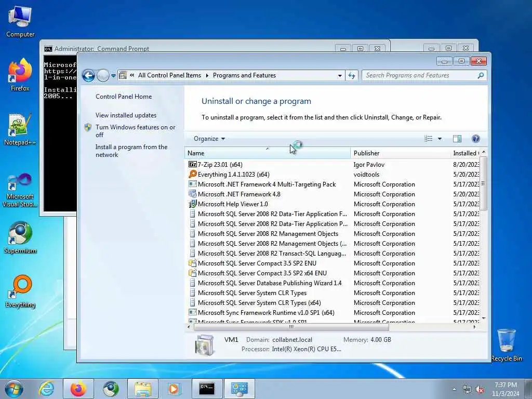The height and width of the screenshot is (399, 532).
Task: Open Windows Media Player from taskbar
Action: click(174, 389)
